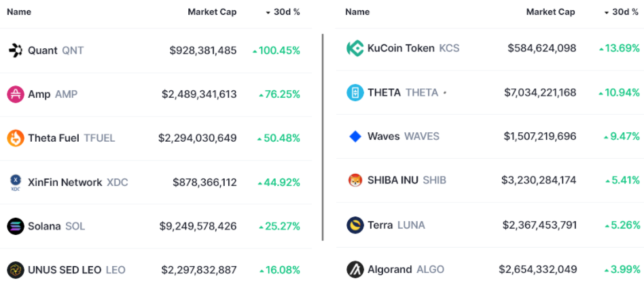Click the Amp pink logo icon
This screenshot has width=644, height=283.
[15, 94]
